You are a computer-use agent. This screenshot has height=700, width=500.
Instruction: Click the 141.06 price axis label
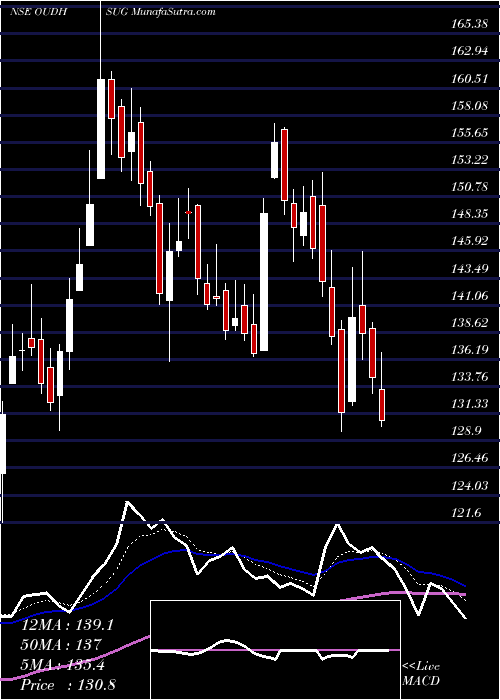coord(469,296)
